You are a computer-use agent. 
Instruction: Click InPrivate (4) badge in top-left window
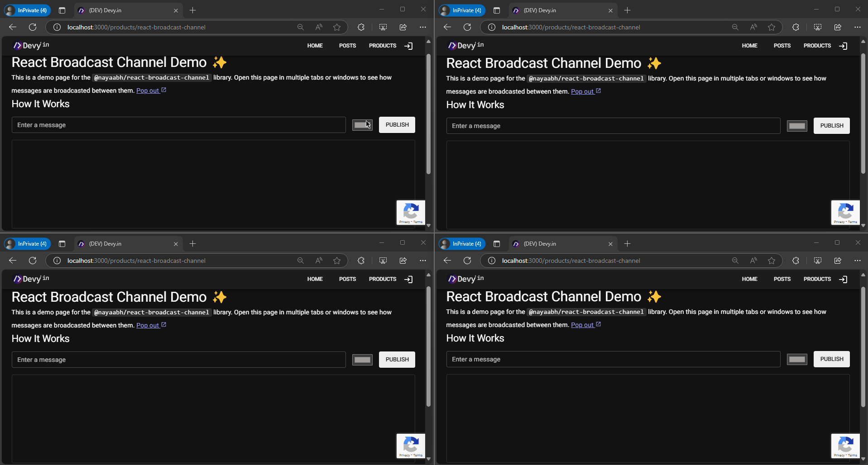[27, 10]
